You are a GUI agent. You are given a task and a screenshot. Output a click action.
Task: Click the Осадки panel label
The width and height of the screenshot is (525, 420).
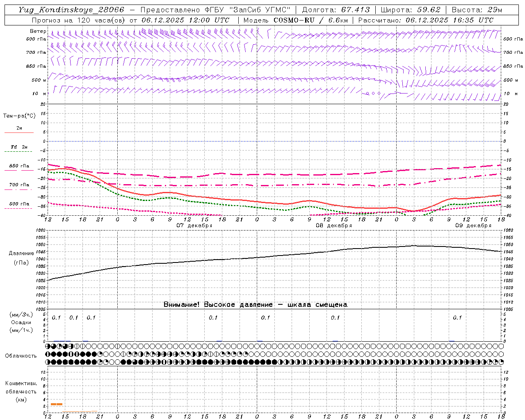[21, 322]
